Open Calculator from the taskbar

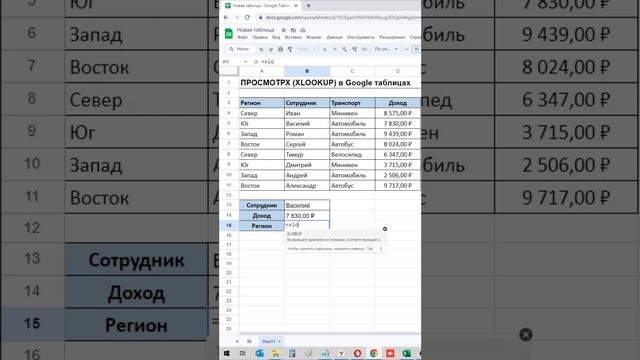[x=292, y=353]
